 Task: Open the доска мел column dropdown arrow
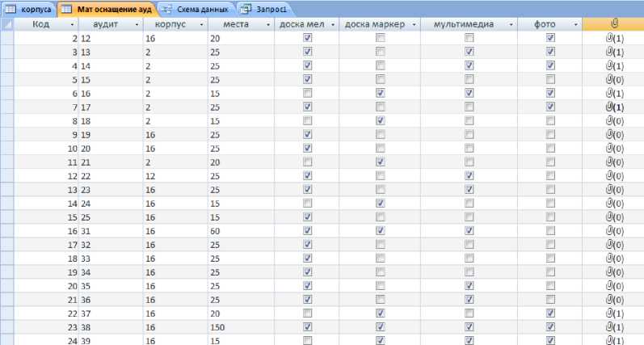[333, 24]
